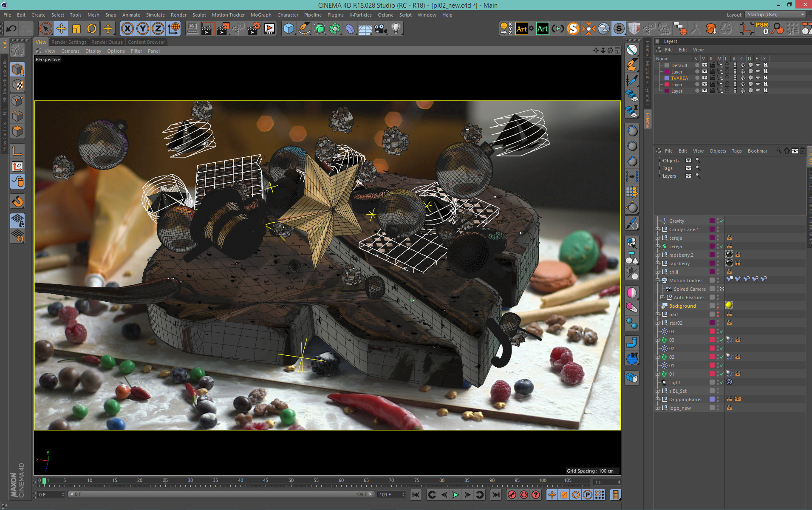The width and height of the screenshot is (812, 510).
Task: Toggle Objects filter eye icon
Action: (x=688, y=161)
